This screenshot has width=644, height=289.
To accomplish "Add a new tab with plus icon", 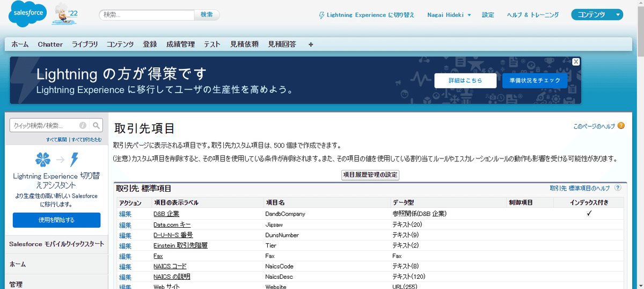I will [x=311, y=44].
